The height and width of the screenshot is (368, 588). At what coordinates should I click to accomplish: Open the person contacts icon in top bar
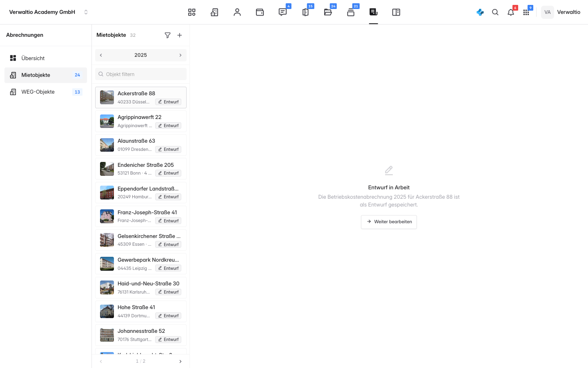pyautogui.click(x=237, y=12)
